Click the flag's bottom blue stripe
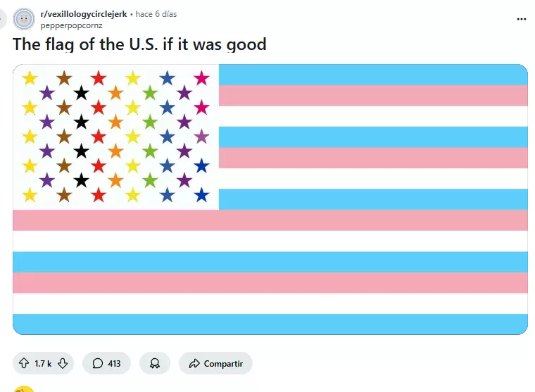 pos(270,324)
